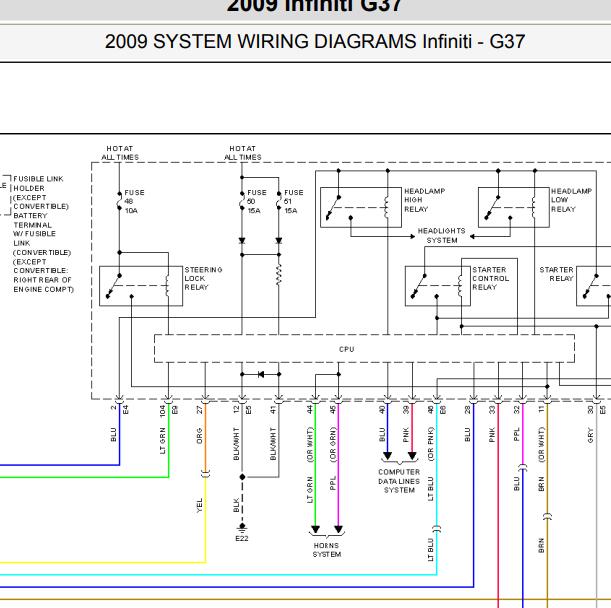This screenshot has width=611, height=608.
Task: Click the PPL label at pin 45
Action: (x=333, y=483)
